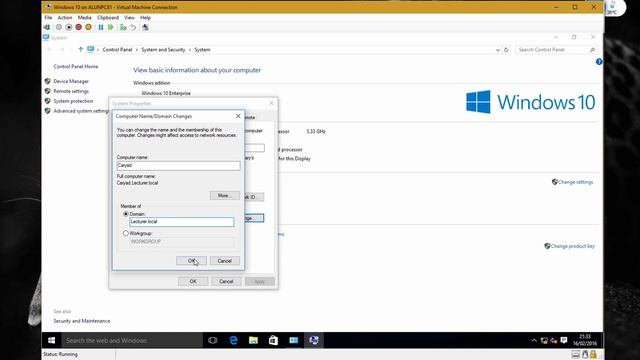Click the Control Panel System taskbar icon
640x360 pixels.
[293, 340]
